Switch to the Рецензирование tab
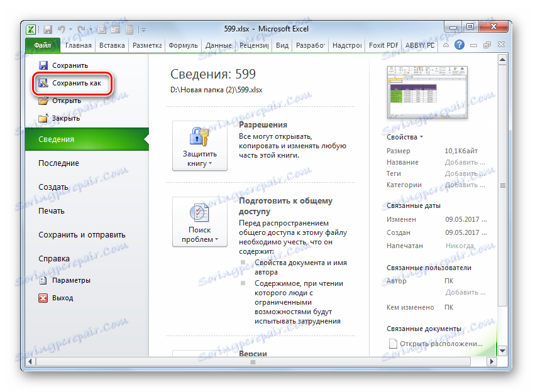Viewport: 533px width, 392px height. point(254,45)
